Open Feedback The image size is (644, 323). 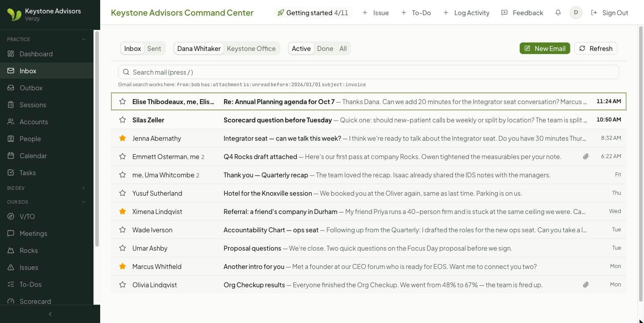point(522,13)
